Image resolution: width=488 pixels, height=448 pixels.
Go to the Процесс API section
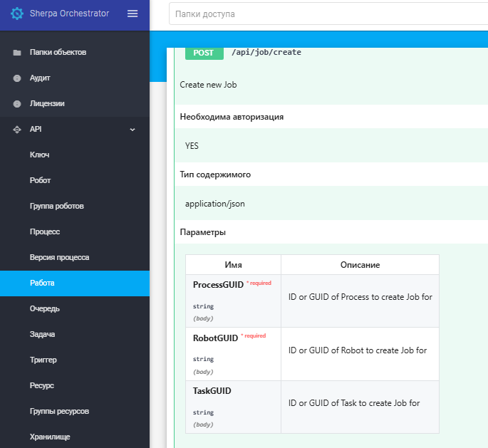pos(45,231)
